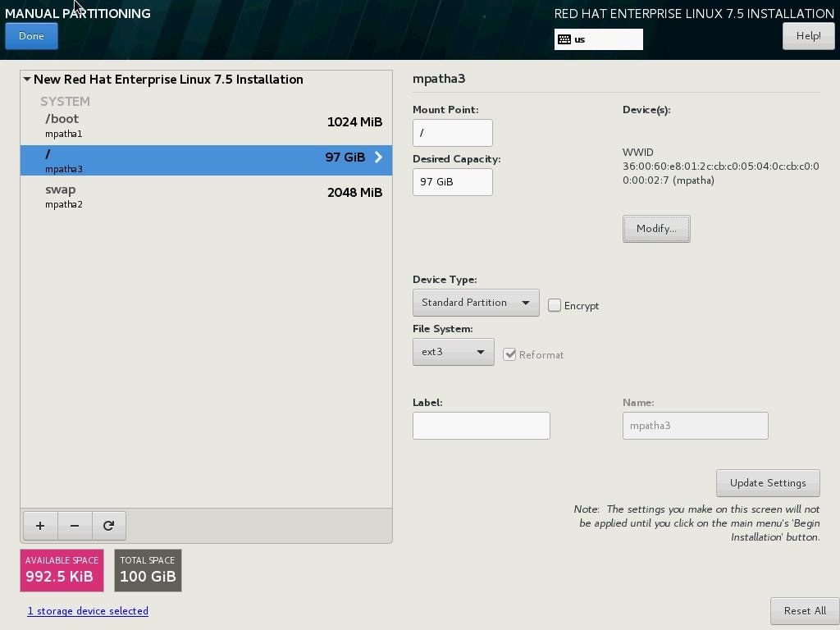
Task: Click the SYSTEM section heading
Action: coord(66,101)
